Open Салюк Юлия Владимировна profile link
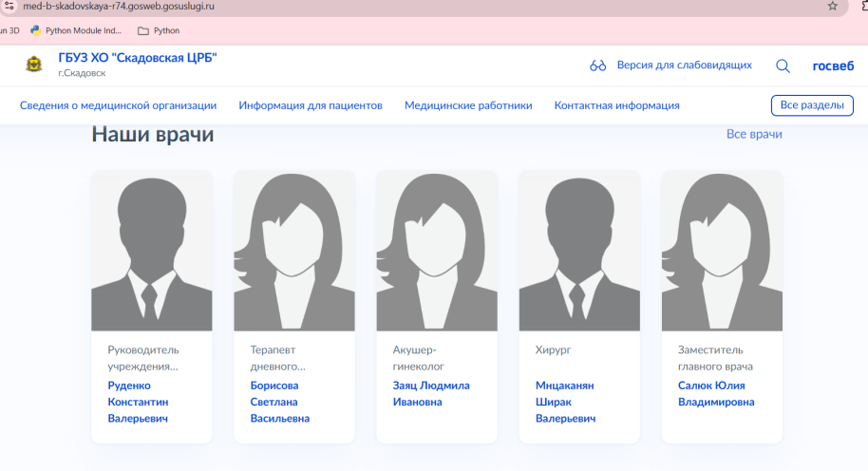Screen dimensions: 868x471 point(716,393)
